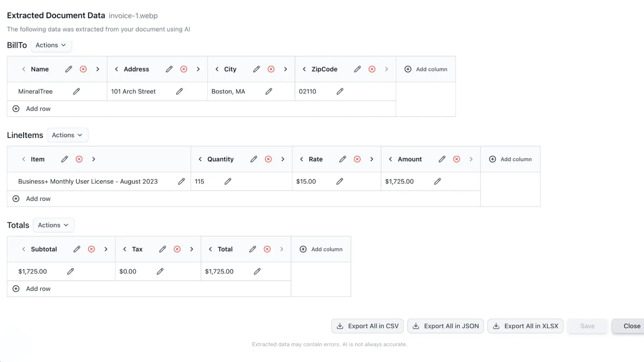Edit the 02110 zip code cell

click(x=340, y=91)
